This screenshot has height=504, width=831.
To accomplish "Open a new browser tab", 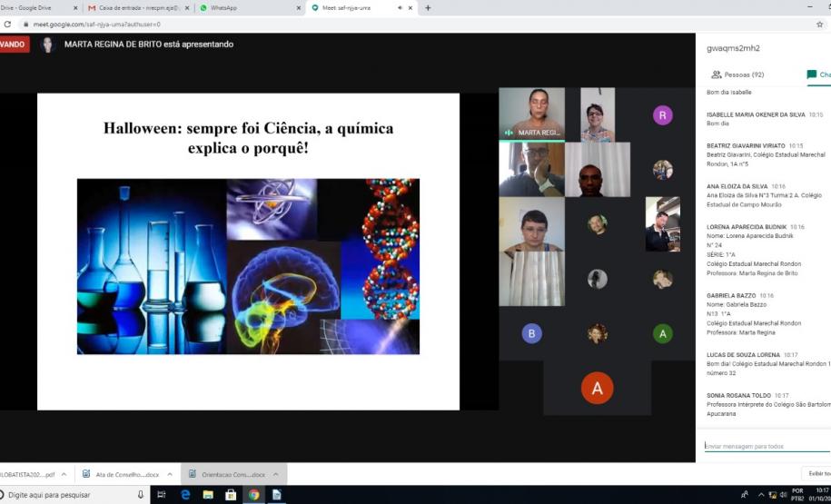I will [428, 8].
